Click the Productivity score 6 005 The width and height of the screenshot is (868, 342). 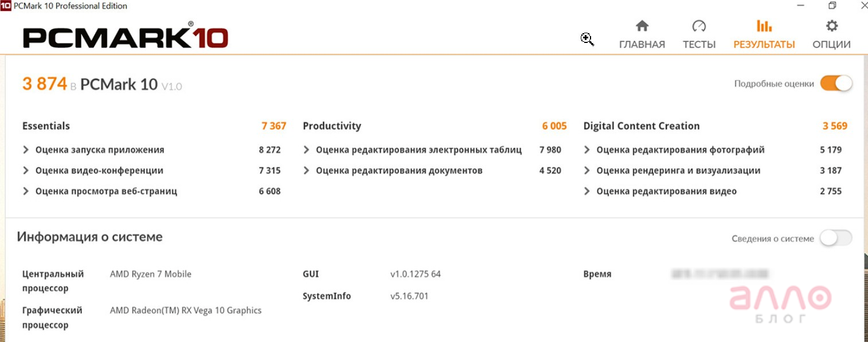554,126
